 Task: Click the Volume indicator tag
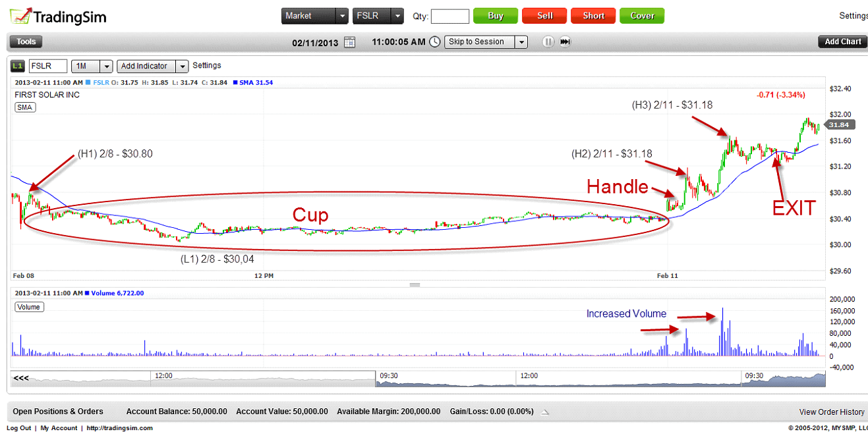pyautogui.click(x=29, y=307)
